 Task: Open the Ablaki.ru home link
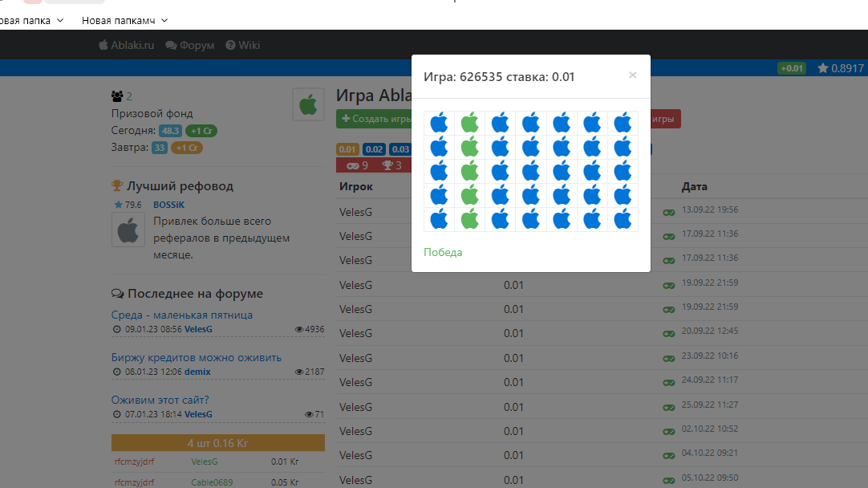[126, 45]
